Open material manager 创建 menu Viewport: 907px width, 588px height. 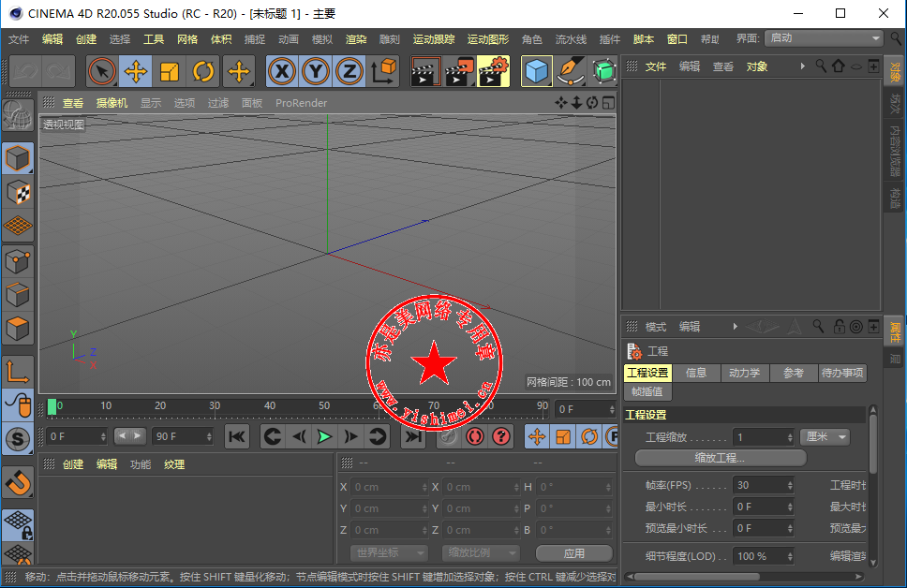tap(73, 464)
